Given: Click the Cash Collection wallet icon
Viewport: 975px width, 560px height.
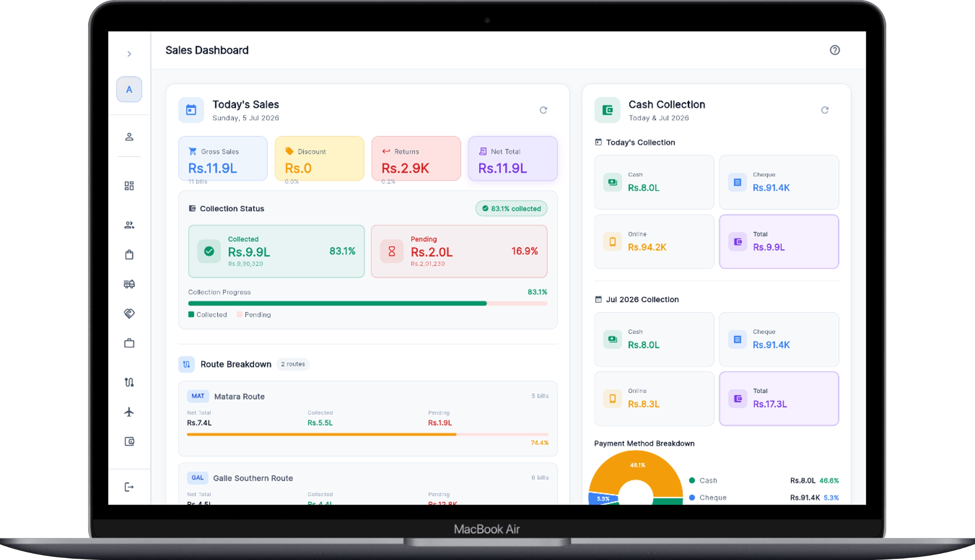Looking at the screenshot, I should (607, 110).
